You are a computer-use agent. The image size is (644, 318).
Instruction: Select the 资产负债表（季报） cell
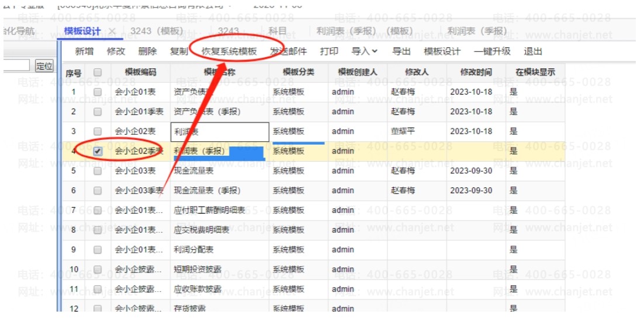220,111
